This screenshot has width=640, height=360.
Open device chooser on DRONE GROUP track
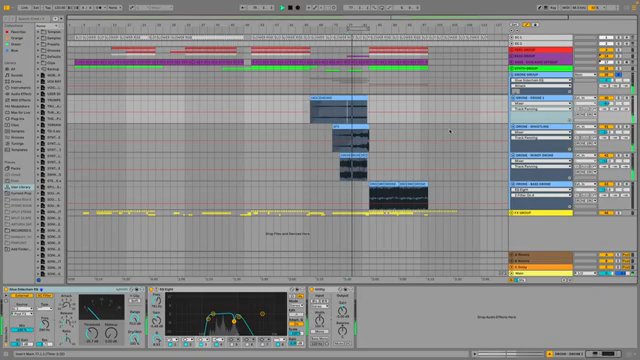coord(541,80)
